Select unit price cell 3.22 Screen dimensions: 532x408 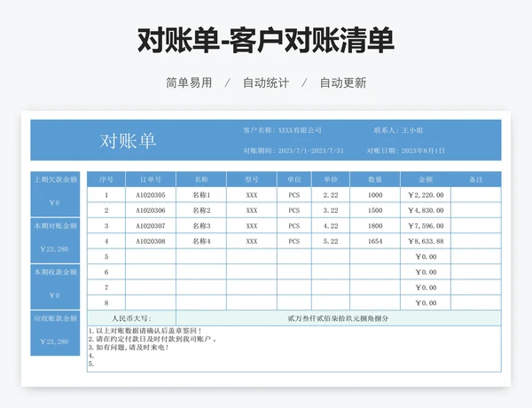(x=331, y=210)
